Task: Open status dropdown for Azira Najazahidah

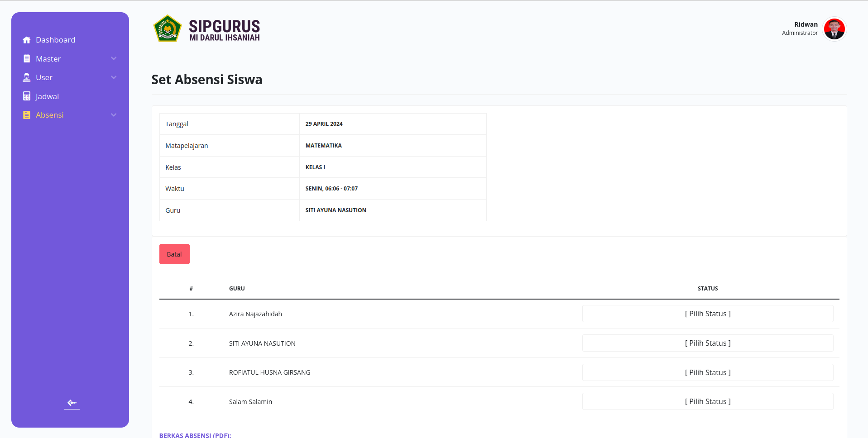Action: [708, 314]
